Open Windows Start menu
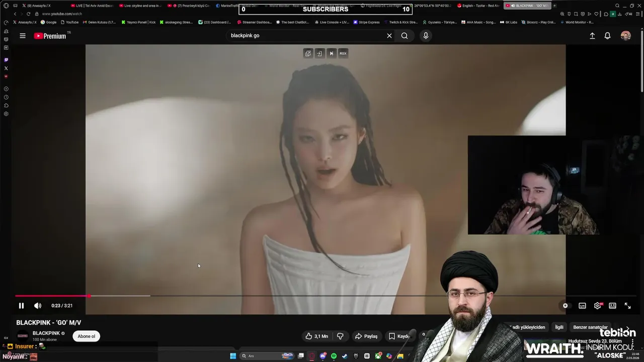 pyautogui.click(x=233, y=356)
